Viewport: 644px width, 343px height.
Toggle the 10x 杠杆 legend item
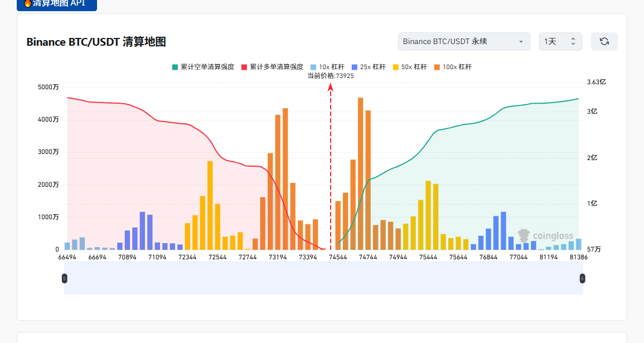(327, 67)
